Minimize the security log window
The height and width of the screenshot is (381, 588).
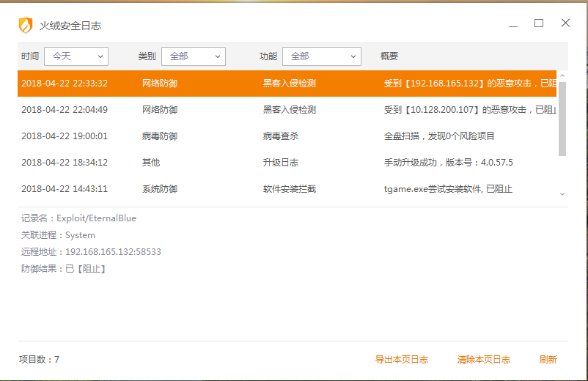coord(513,24)
